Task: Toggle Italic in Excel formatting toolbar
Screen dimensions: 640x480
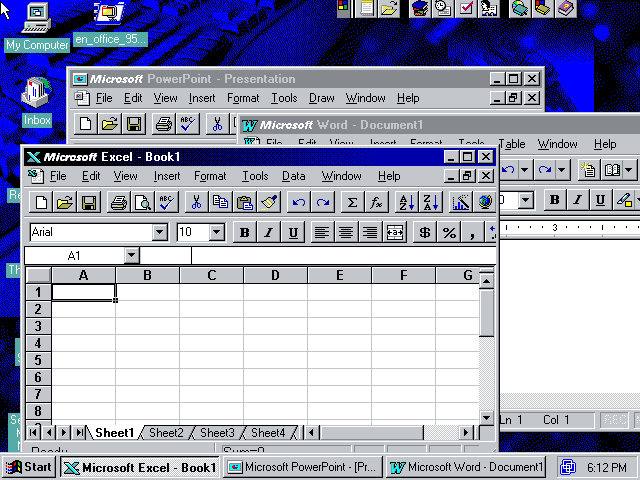Action: (269, 232)
